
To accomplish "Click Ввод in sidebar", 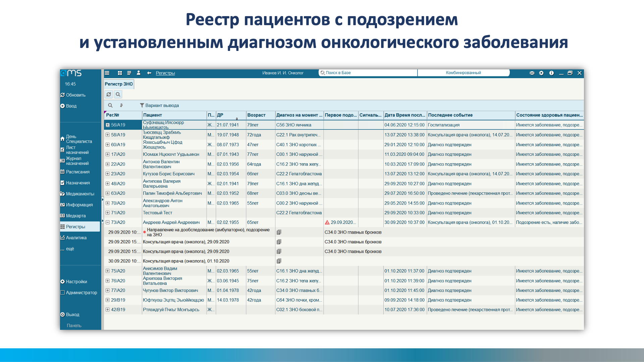I will tap(68, 106).
